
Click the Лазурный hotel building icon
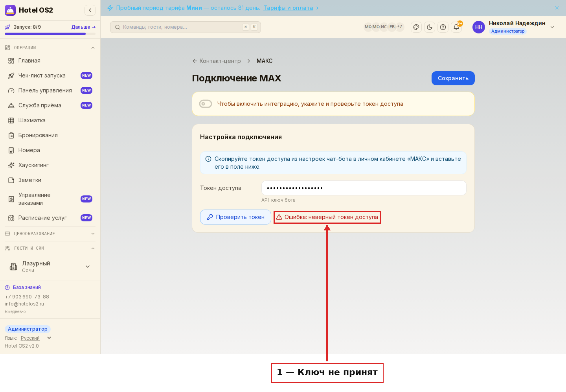tap(13, 267)
